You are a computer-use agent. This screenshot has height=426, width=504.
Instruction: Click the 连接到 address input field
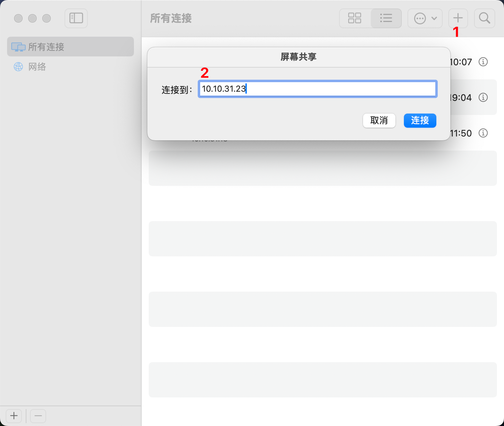[x=317, y=89]
